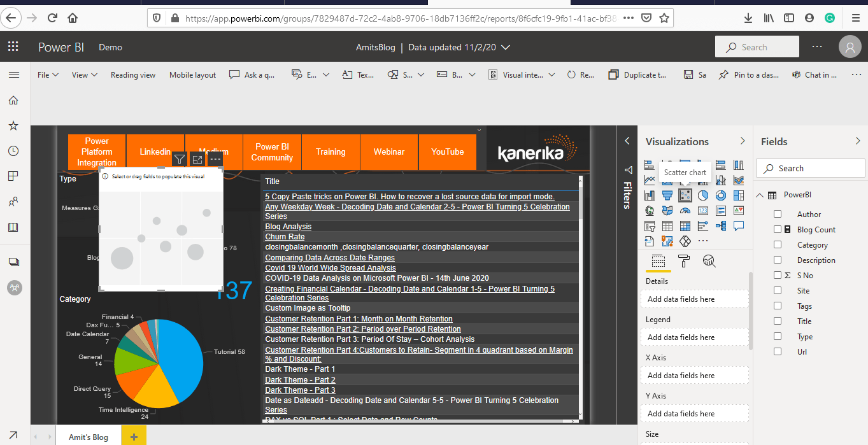The height and width of the screenshot is (445, 868).
Task: Click Pin to a dashboard toolbar item
Action: point(749,74)
